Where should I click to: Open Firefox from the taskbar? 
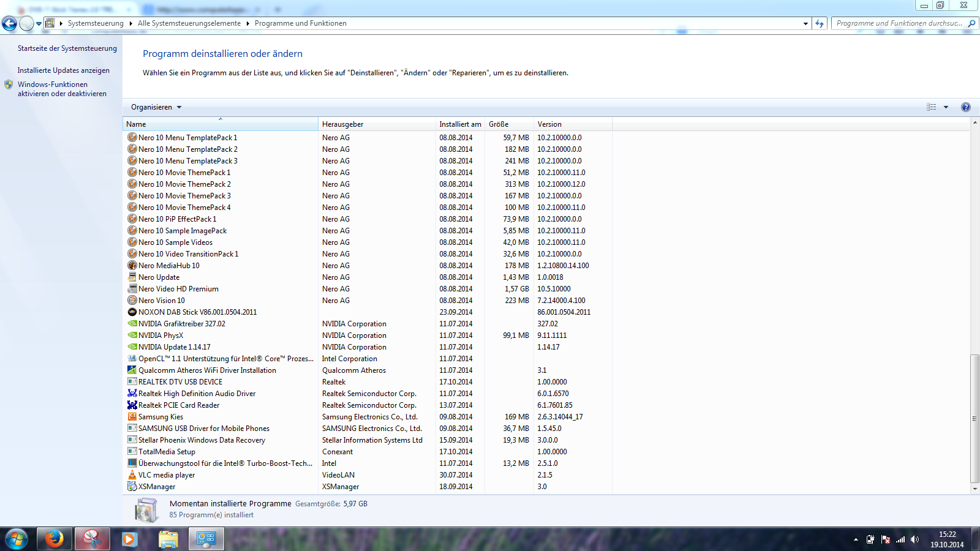pos(55,539)
